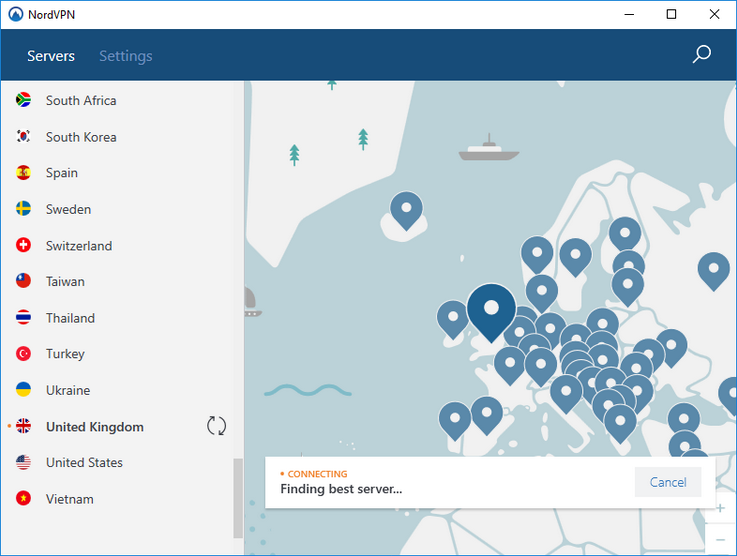This screenshot has width=737, height=556.
Task: Click the NordVPN logo in title bar
Action: 16,14
